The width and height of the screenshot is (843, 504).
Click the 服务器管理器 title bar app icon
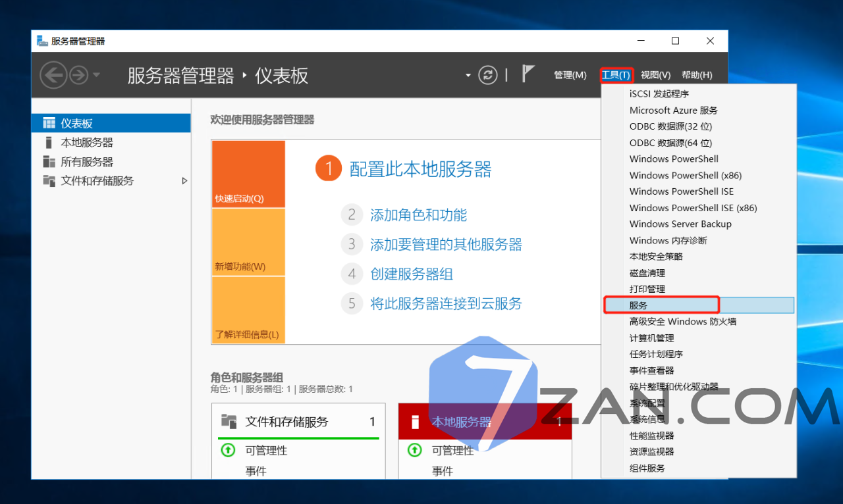click(43, 41)
